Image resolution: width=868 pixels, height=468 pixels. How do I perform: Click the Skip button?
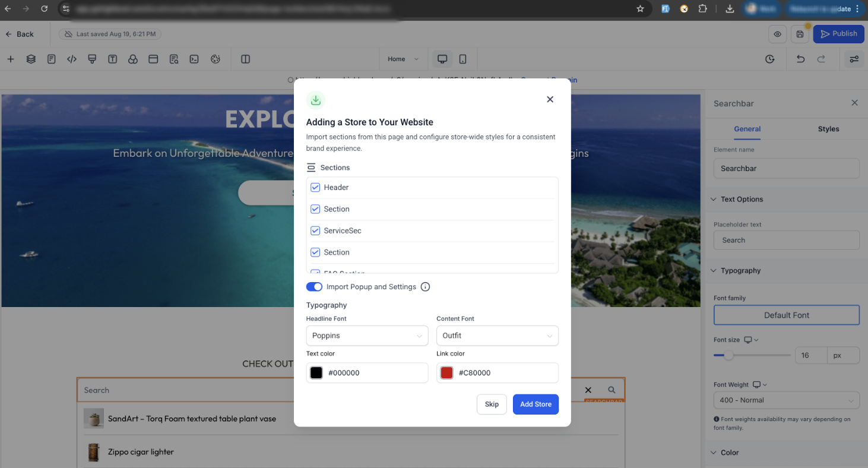[492, 404]
